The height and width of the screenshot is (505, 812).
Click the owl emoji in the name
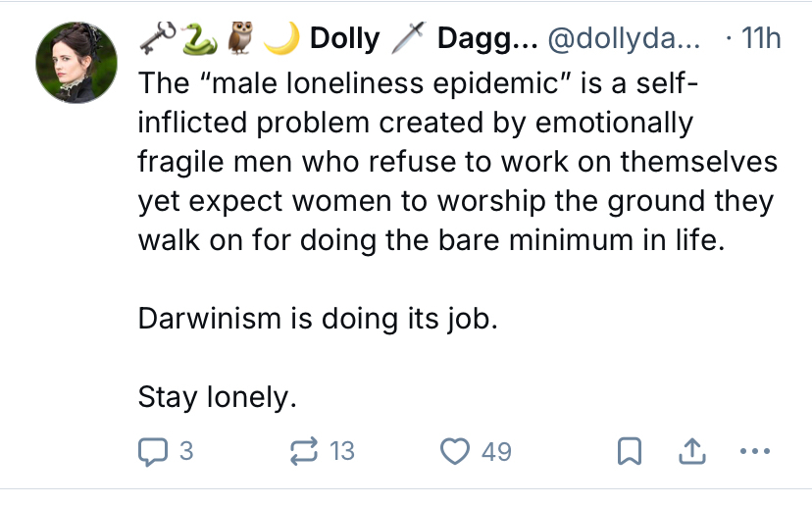pos(239,37)
